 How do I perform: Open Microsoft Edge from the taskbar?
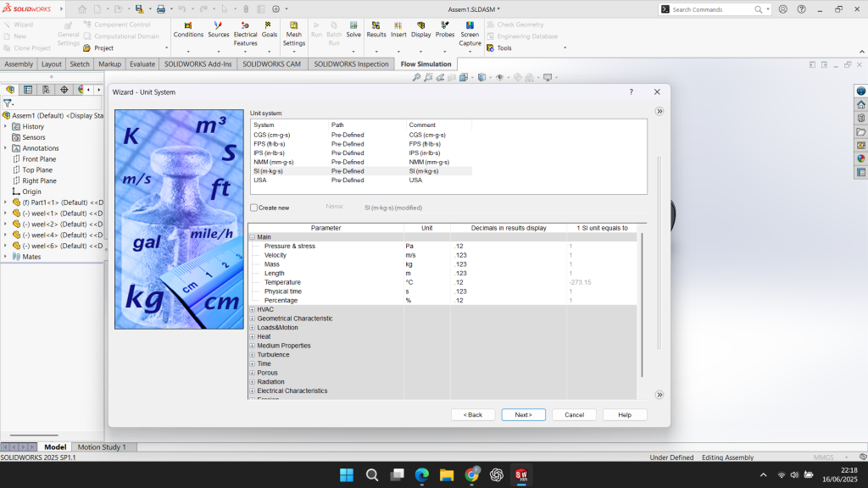pos(422,474)
